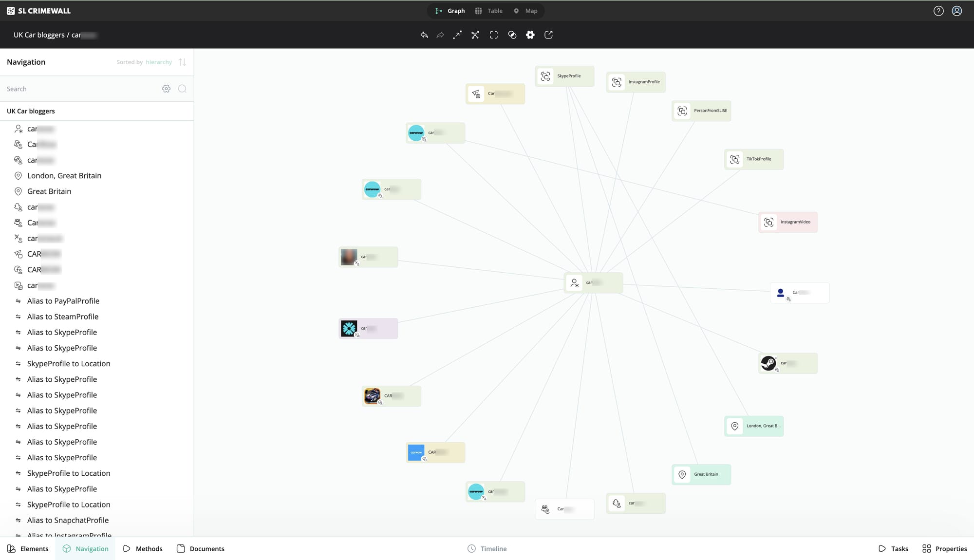Open the 'hierarchy' sort-by dropdown
The width and height of the screenshot is (974, 560).
click(x=159, y=62)
